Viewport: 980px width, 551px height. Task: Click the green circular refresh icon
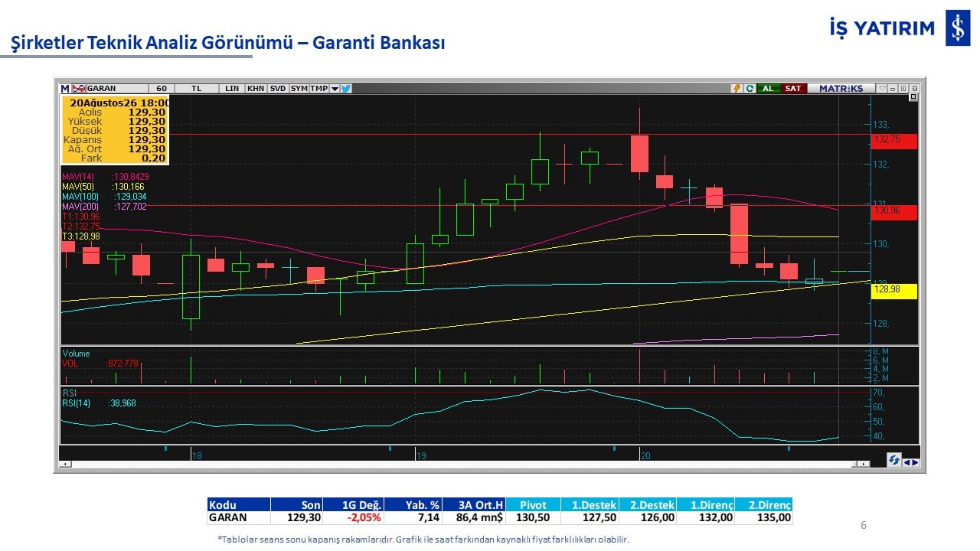click(750, 88)
